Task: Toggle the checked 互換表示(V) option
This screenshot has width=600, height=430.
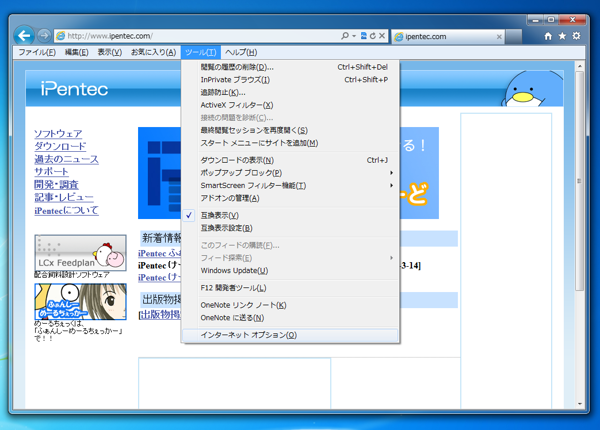Action: point(291,215)
